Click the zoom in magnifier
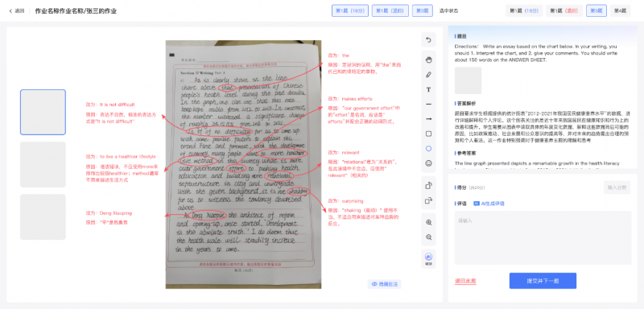This screenshot has width=644, height=309. (x=428, y=222)
